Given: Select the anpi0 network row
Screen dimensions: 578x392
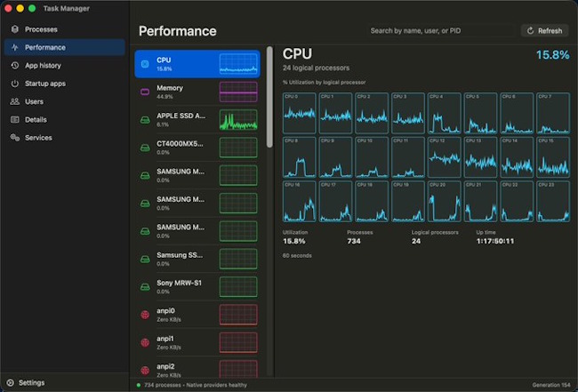Looking at the screenshot, I should click(197, 315).
